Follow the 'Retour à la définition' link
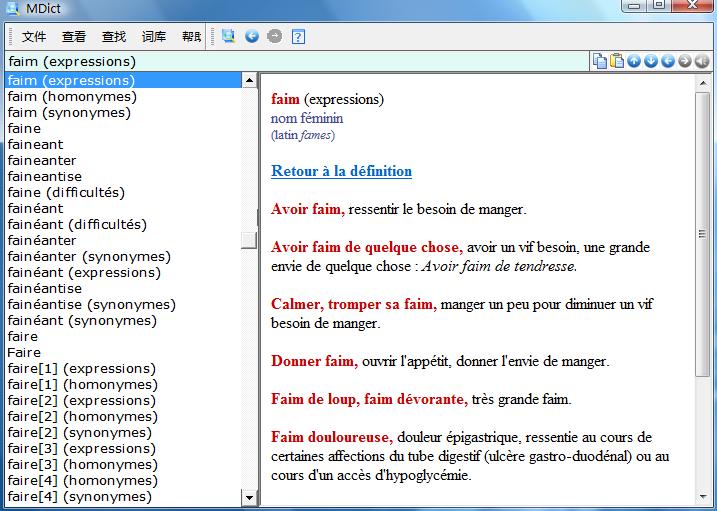The image size is (717, 511). pyautogui.click(x=341, y=171)
